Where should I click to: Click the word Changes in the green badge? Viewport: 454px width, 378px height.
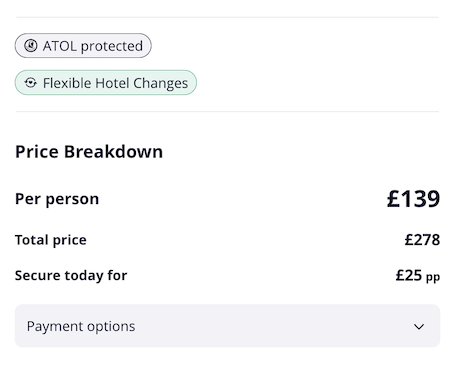[161, 83]
